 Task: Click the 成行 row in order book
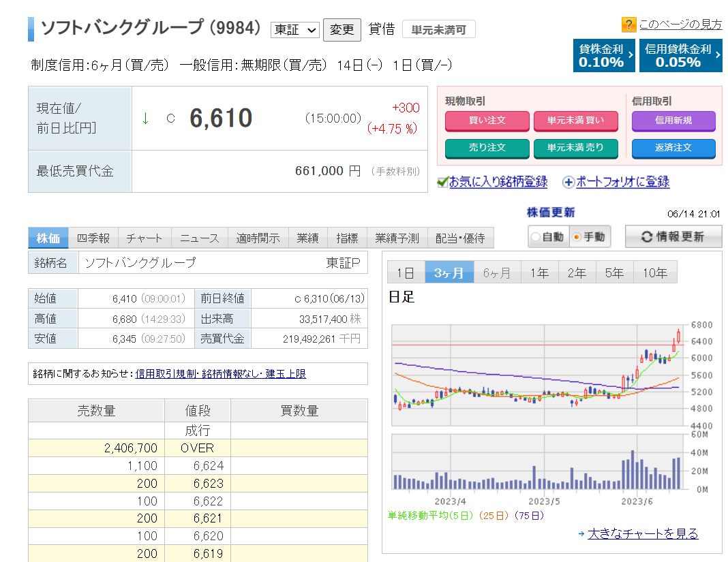tap(198, 431)
